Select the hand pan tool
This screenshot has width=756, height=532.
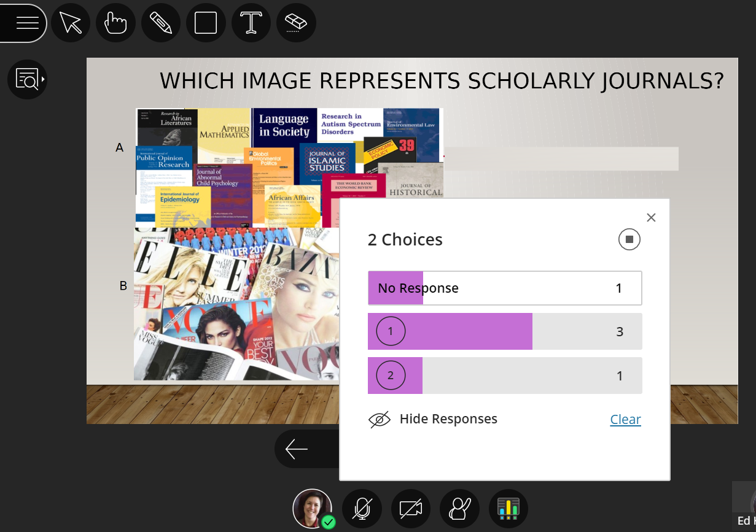pyautogui.click(x=115, y=23)
